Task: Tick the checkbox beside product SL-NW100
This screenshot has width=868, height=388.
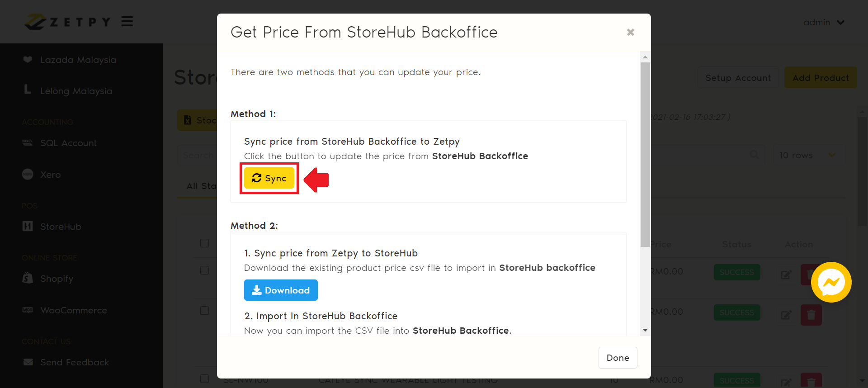Action: click(204, 379)
